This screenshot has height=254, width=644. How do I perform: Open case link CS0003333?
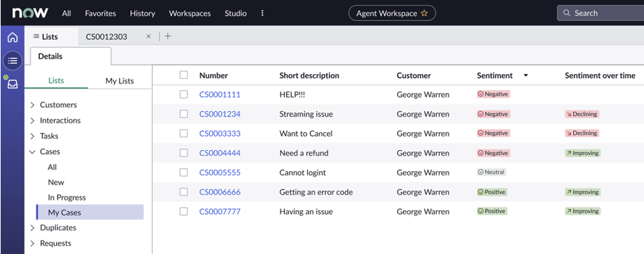(220, 133)
